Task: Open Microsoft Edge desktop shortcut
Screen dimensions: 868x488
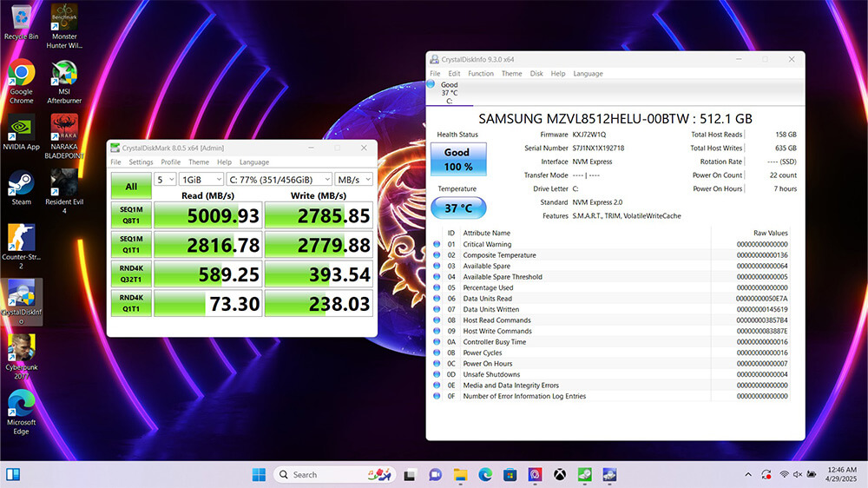Action: point(21,412)
